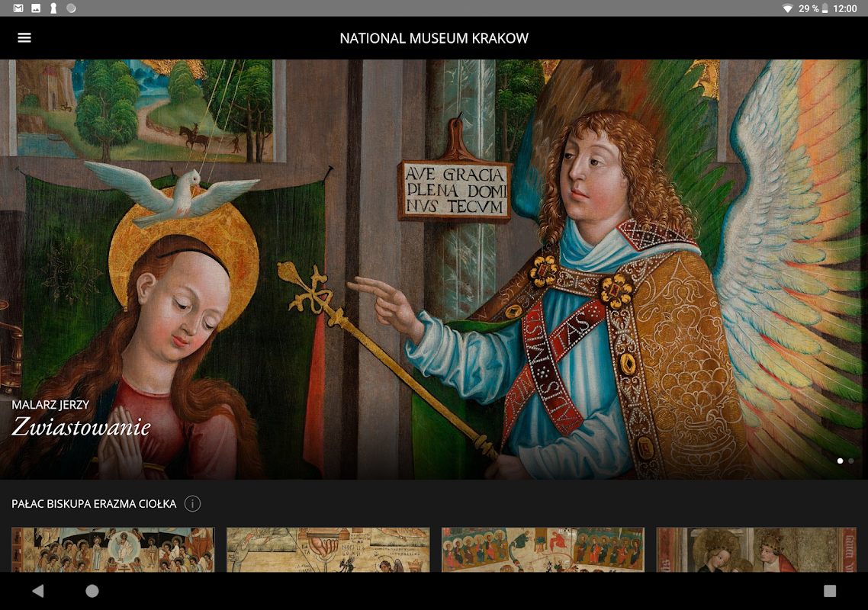Image resolution: width=868 pixels, height=610 pixels.
Task: Click the National Museum Krakow title
Action: 434,38
